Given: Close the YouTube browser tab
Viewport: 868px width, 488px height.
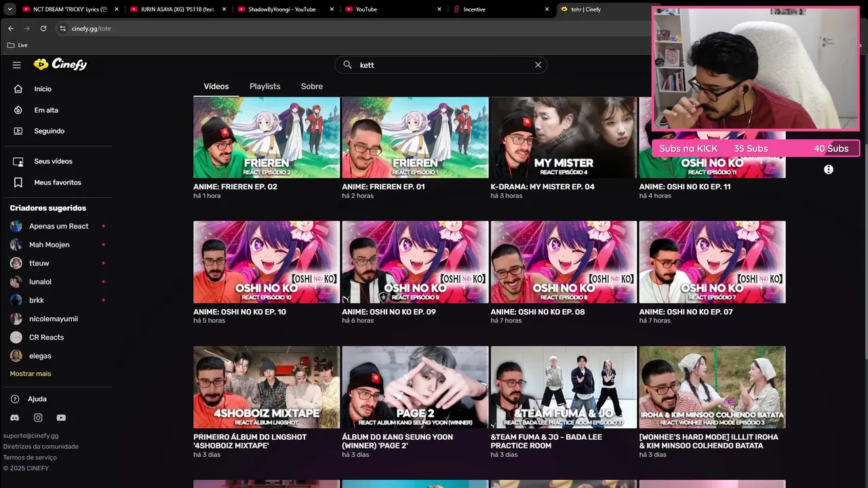Looking at the screenshot, I should pos(439,9).
